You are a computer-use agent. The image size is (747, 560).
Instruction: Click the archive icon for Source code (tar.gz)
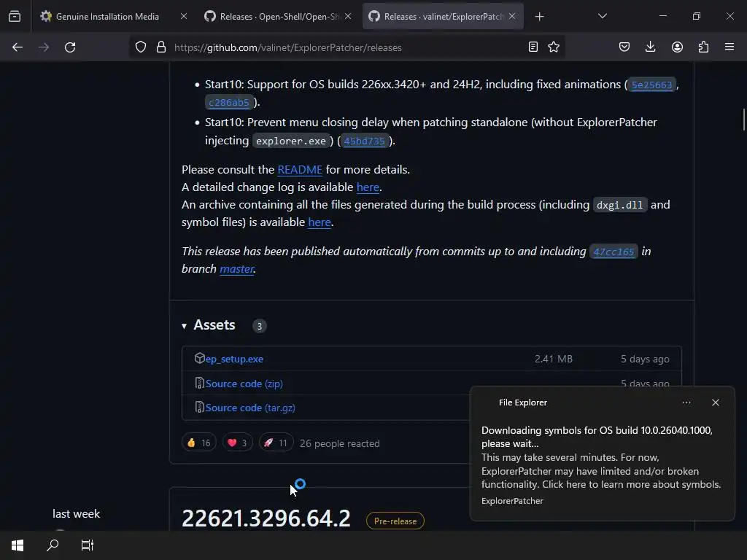click(200, 407)
